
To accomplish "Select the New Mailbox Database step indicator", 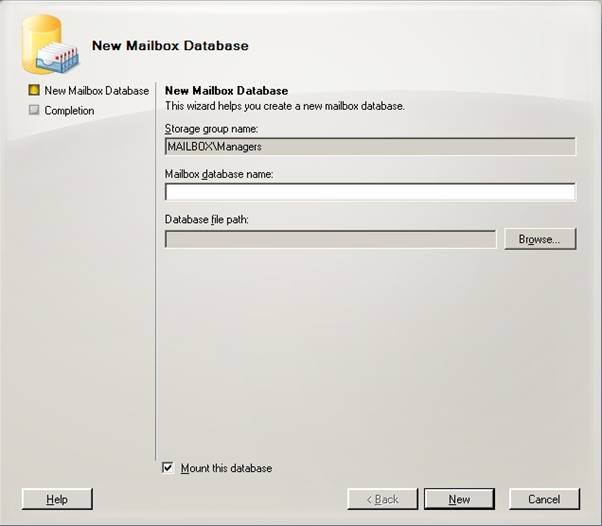I will pyautogui.click(x=34, y=90).
